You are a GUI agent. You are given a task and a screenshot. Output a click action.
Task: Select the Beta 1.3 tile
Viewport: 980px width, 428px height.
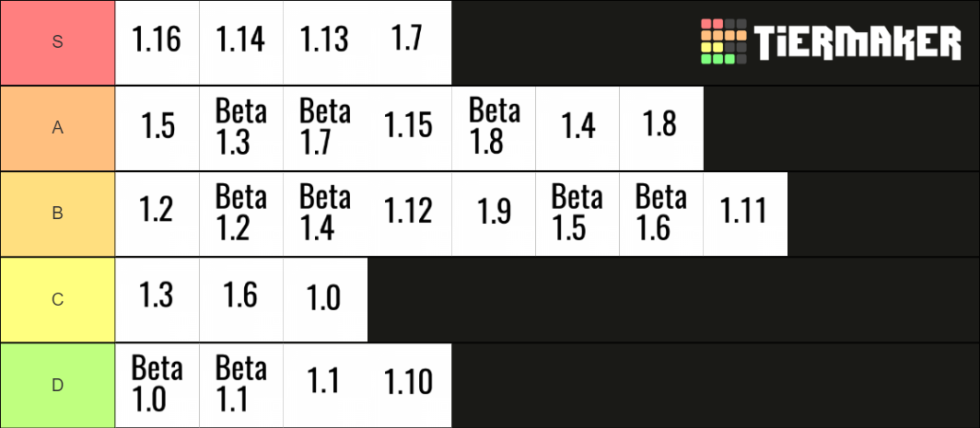pyautogui.click(x=241, y=128)
